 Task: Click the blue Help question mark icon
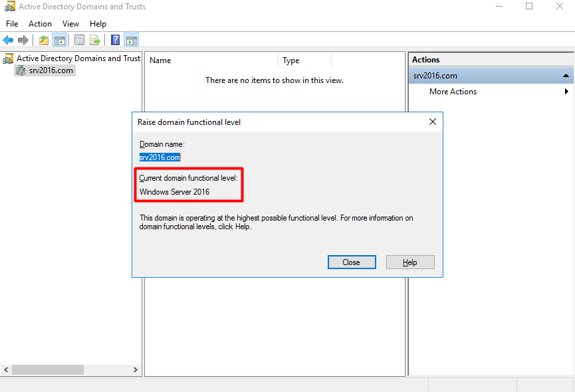(115, 40)
